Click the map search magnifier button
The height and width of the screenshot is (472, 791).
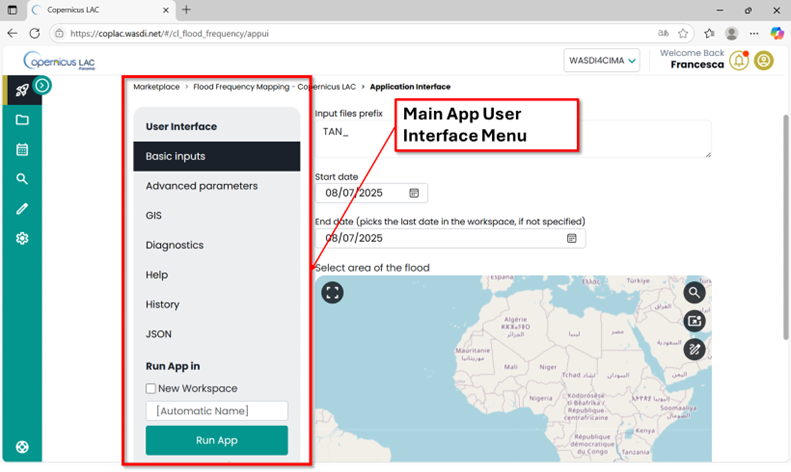pyautogui.click(x=695, y=292)
